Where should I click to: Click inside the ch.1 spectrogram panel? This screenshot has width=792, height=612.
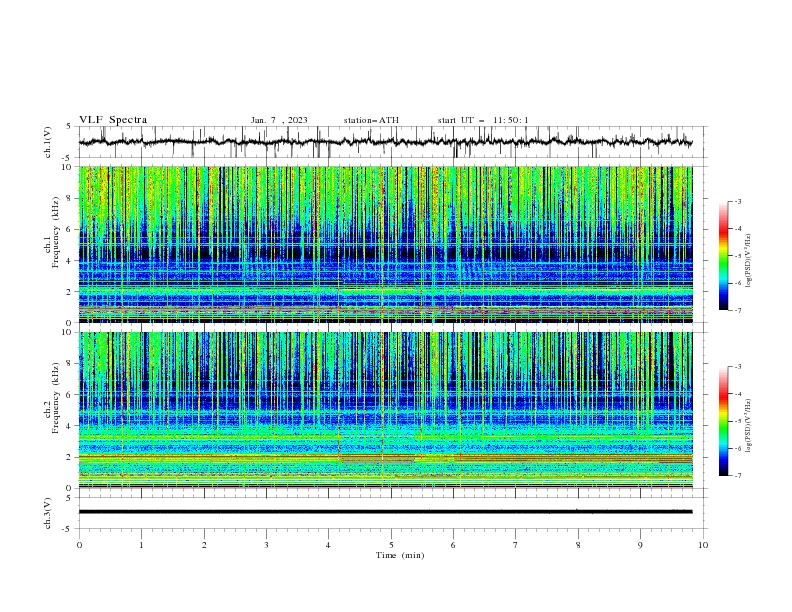(385, 244)
